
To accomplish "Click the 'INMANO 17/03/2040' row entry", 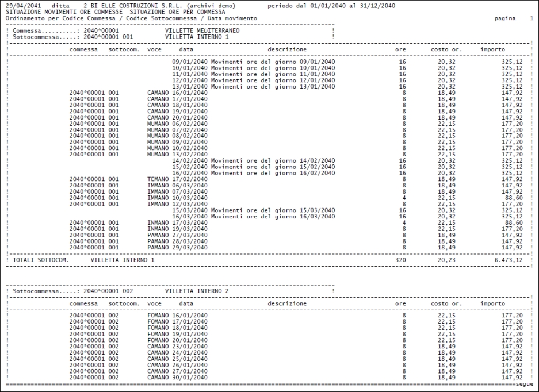I will tap(177, 222).
